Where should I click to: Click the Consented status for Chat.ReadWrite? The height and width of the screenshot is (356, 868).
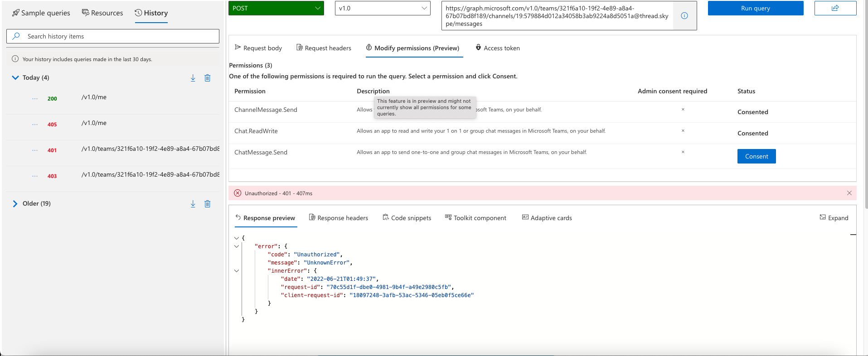pyautogui.click(x=752, y=133)
